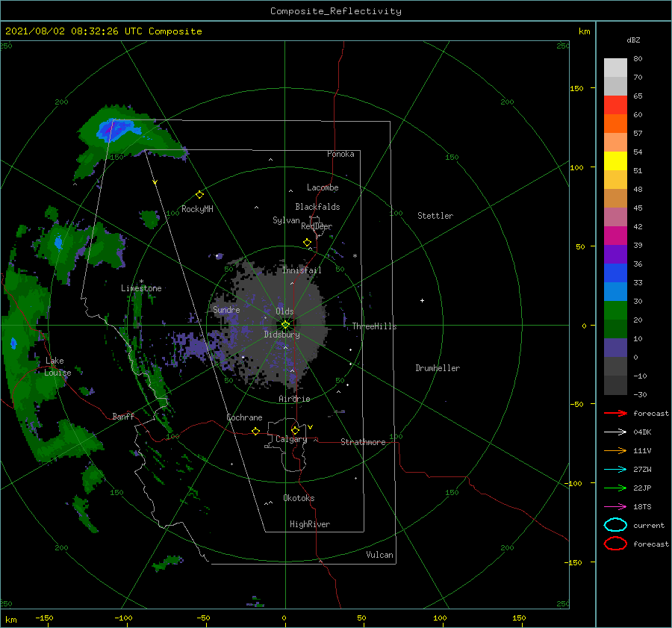
Task: Click the dBZ legend heading
Action: 633,40
